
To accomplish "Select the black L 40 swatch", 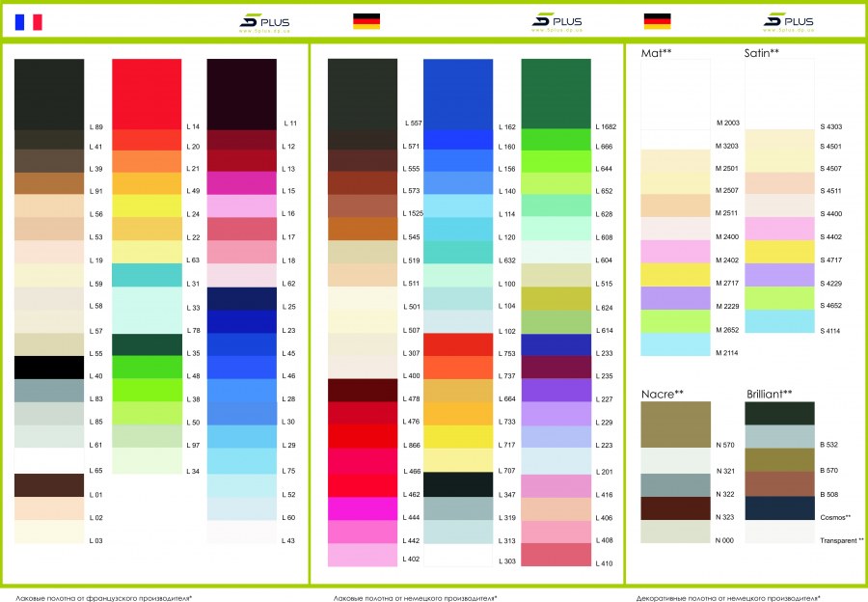I will [x=49, y=368].
